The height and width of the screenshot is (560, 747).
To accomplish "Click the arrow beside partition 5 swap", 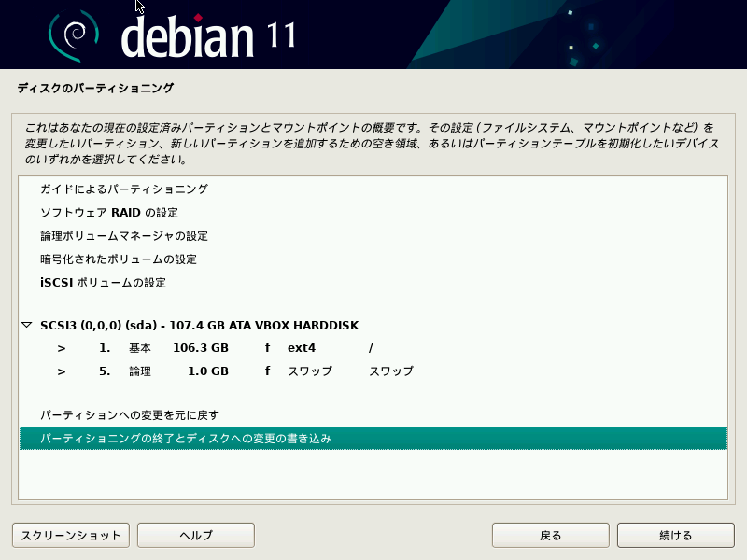I will (x=62, y=371).
